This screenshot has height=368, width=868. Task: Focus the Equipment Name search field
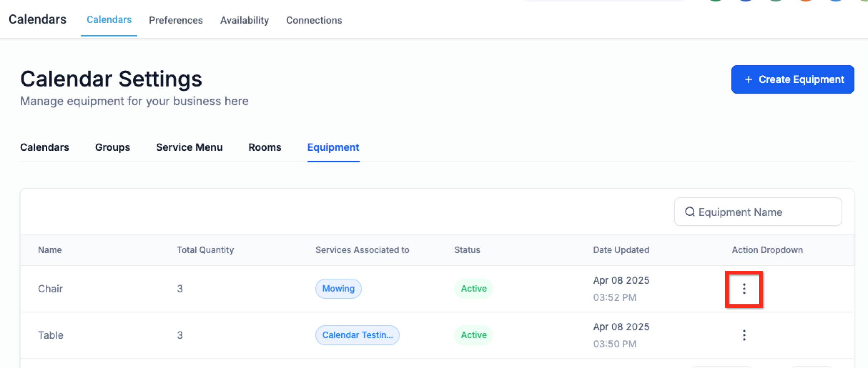758,212
